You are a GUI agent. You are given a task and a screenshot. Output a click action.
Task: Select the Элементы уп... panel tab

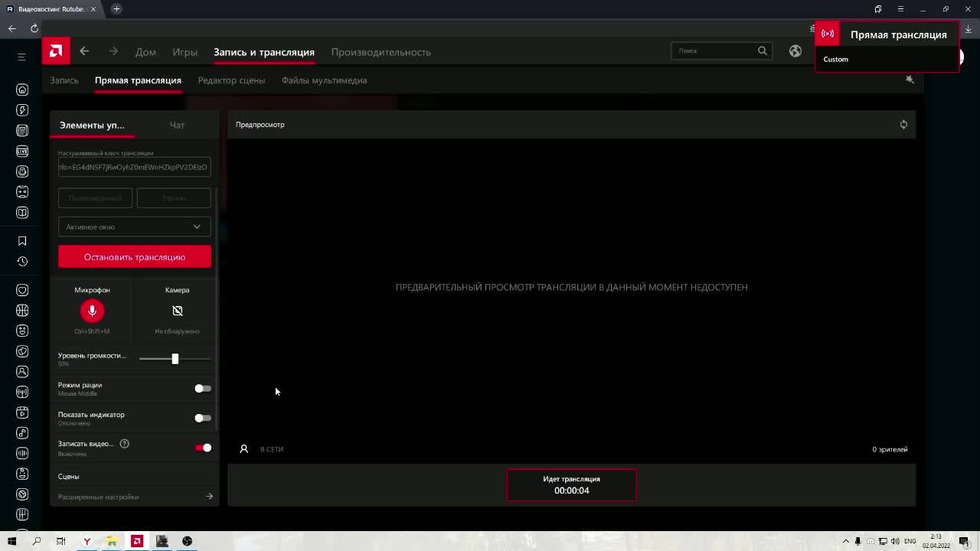click(x=92, y=125)
